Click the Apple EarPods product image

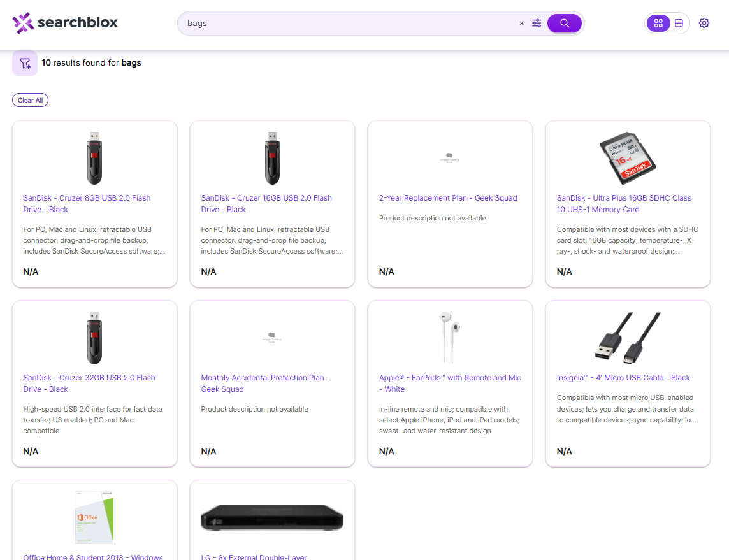[x=450, y=338]
